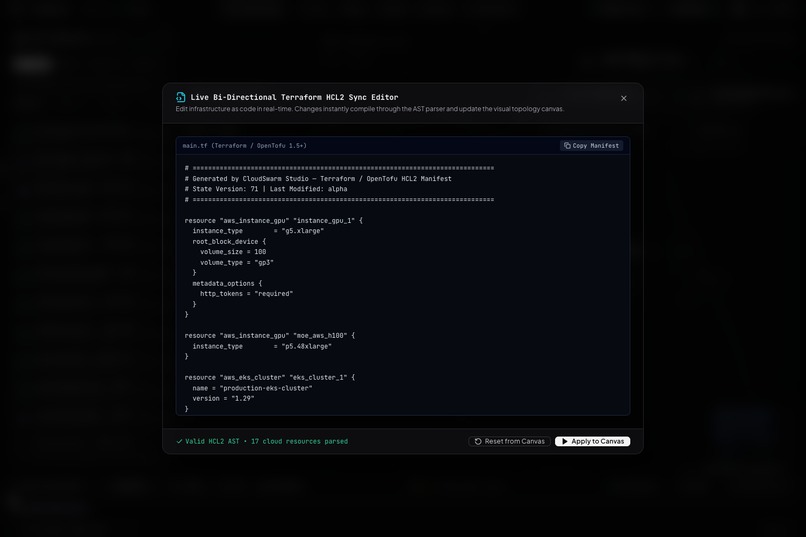Click the line 'http_tokens = "required"'
Screen dimensions: 806x537
tap(246, 294)
